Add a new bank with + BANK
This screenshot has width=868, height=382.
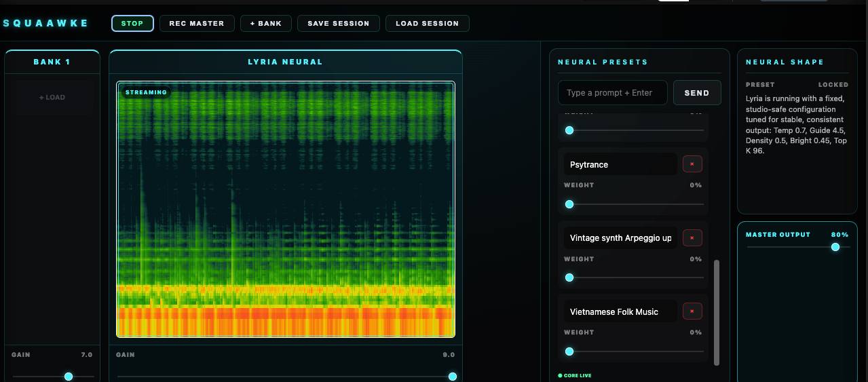pos(266,23)
